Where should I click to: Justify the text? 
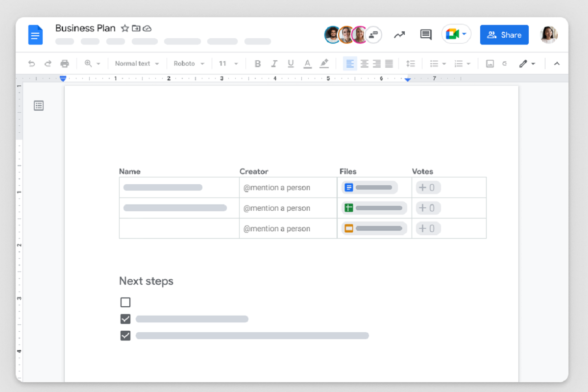point(389,64)
